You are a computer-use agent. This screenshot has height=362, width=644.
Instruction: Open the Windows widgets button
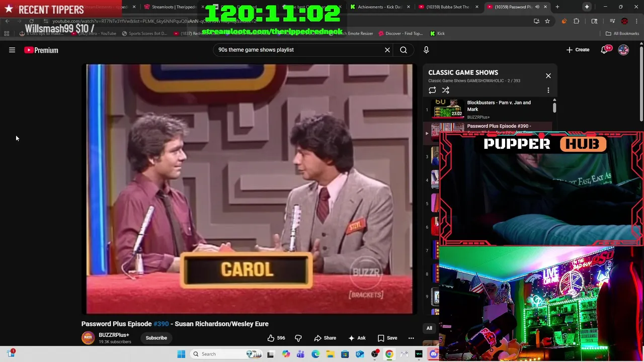[x=11, y=353]
